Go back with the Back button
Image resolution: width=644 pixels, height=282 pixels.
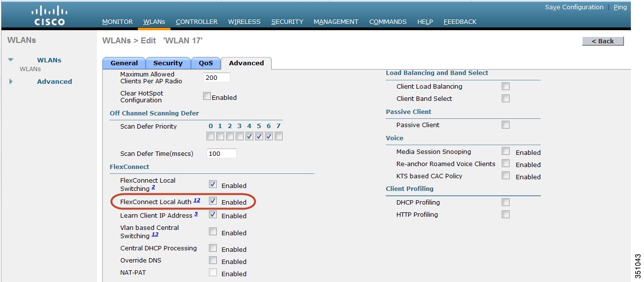[x=603, y=41]
